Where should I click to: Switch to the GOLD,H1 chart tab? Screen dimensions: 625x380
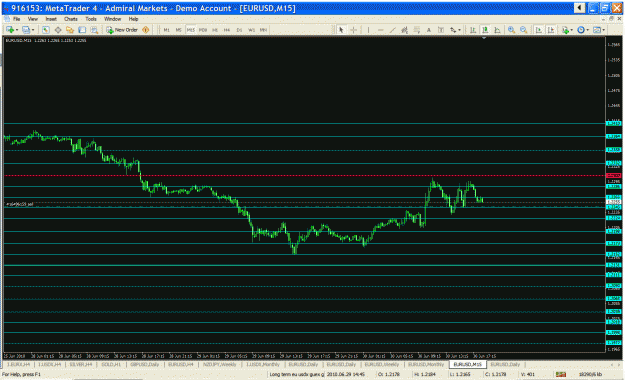point(110,364)
